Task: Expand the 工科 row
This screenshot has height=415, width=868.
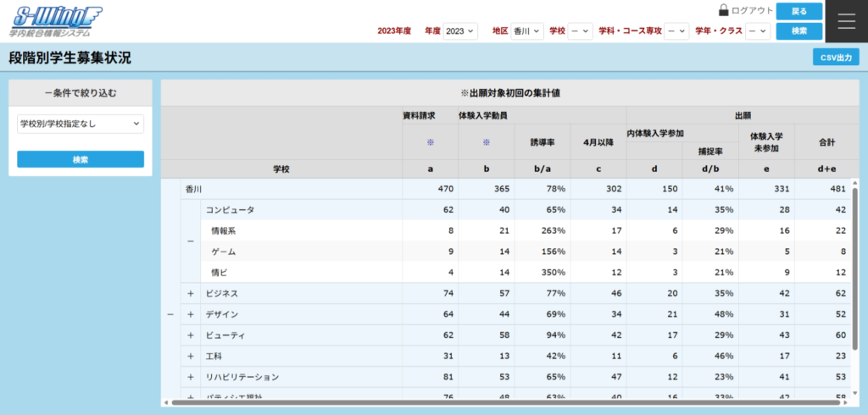Action: click(x=191, y=357)
